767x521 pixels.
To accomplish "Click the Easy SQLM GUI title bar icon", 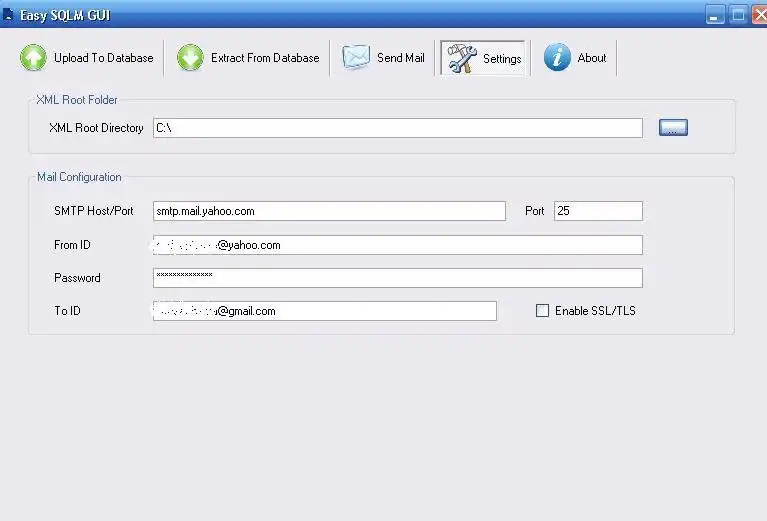I will coord(8,15).
